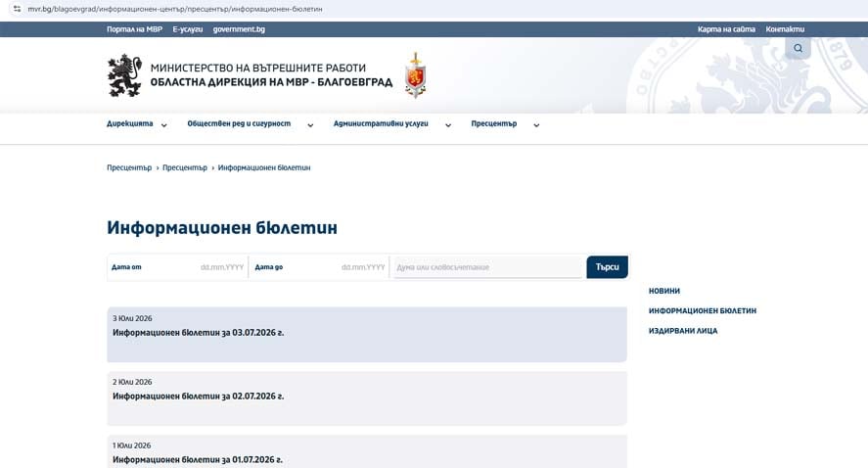Click the Информационен бюлетин page heading

[222, 227]
